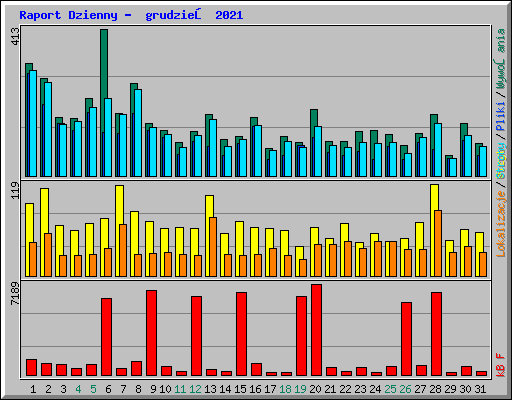This screenshot has width=512, height=400.
Task: Select the red KB bar for day 26
Action: tap(406, 339)
